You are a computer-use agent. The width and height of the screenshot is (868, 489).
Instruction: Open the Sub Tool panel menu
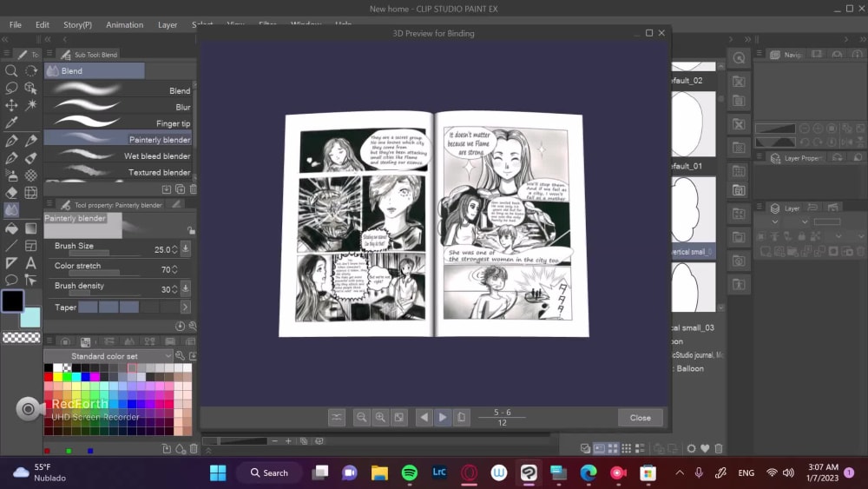coord(49,54)
